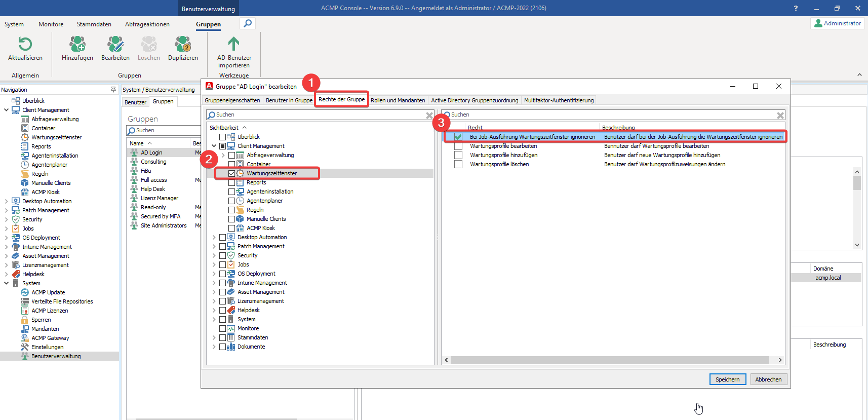Uncheck the Wartungszeitfenster visibility checkbox
This screenshot has width=868, height=420.
[x=231, y=173]
